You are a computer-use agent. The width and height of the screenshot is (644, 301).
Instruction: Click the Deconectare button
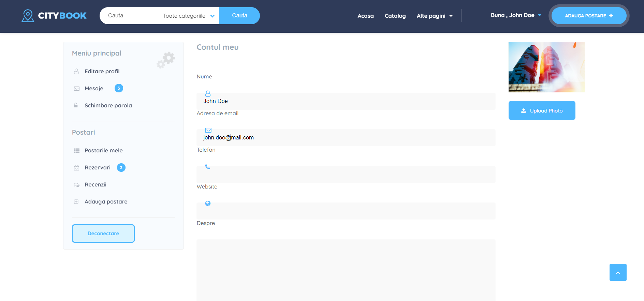click(x=103, y=234)
